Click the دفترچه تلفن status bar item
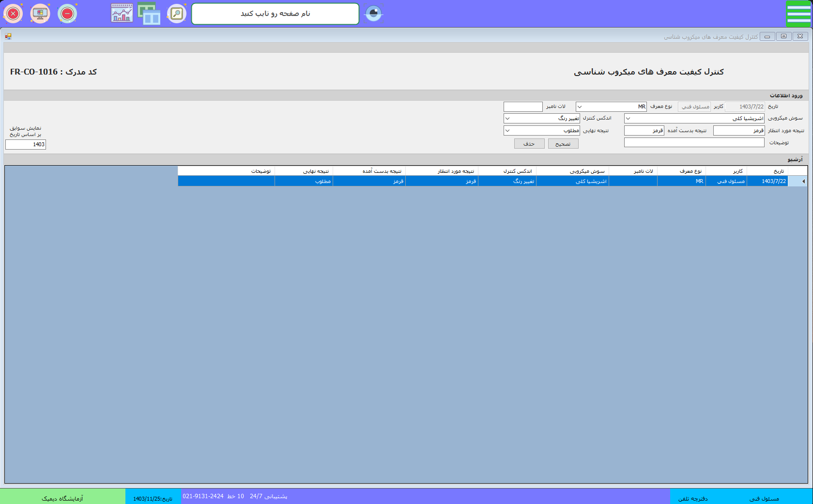The image size is (813, 504). [692, 499]
